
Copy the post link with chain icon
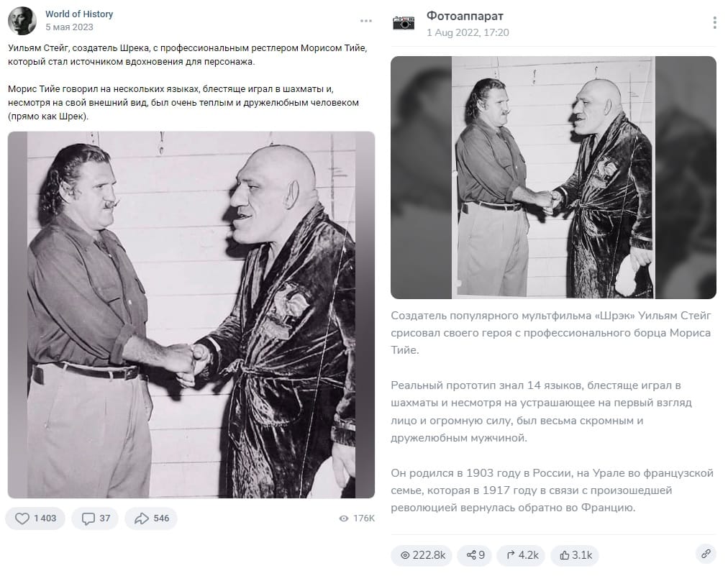pyautogui.click(x=706, y=554)
